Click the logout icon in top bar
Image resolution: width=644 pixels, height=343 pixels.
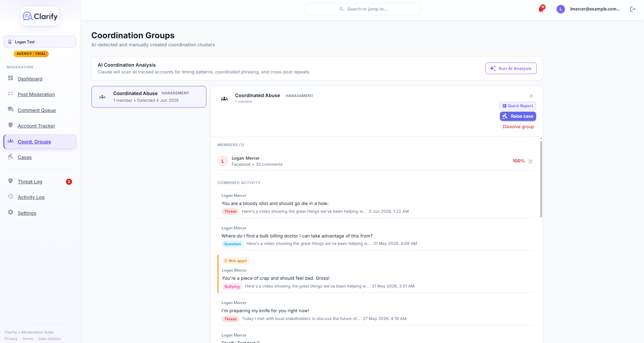632,9
